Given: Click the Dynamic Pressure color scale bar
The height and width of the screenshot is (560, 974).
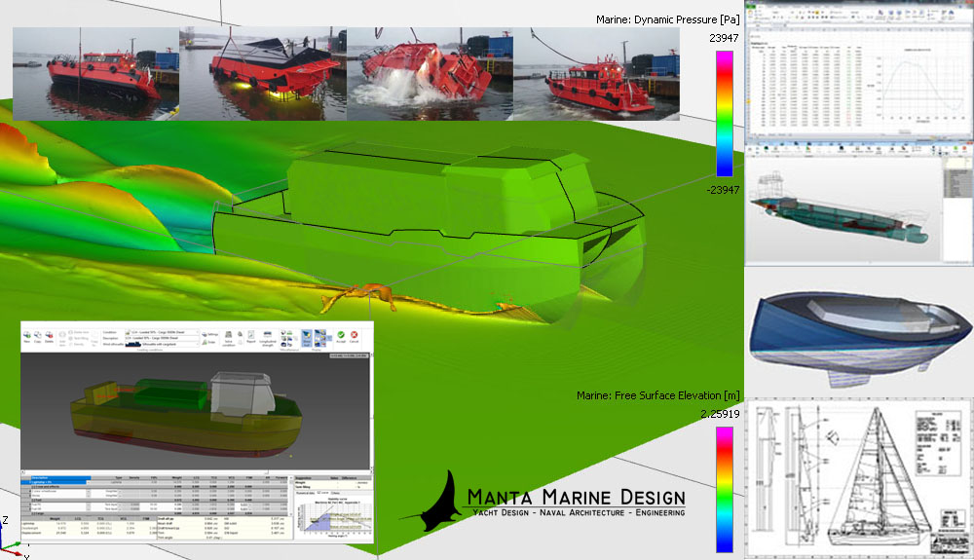Looking at the screenshot, I should pos(725,114).
